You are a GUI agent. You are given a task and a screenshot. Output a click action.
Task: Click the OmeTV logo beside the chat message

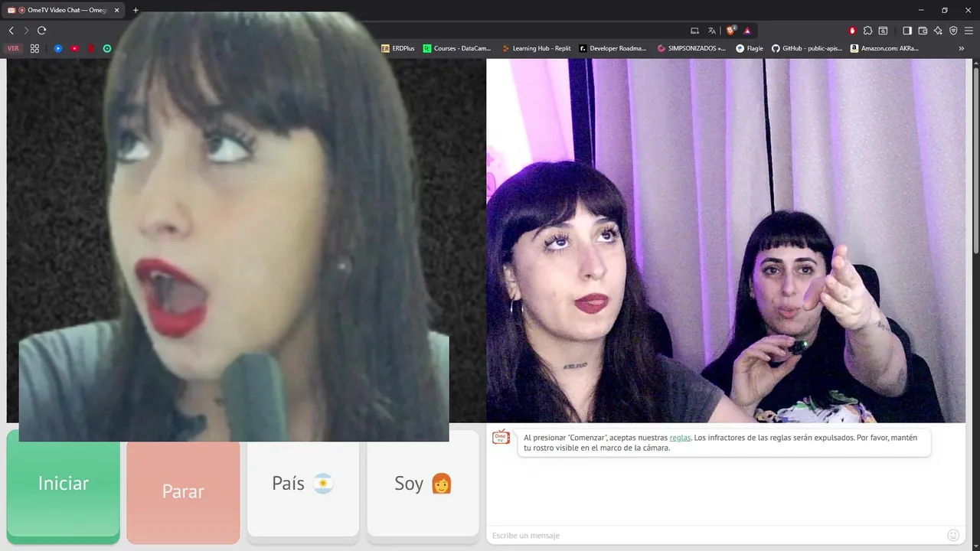501,437
